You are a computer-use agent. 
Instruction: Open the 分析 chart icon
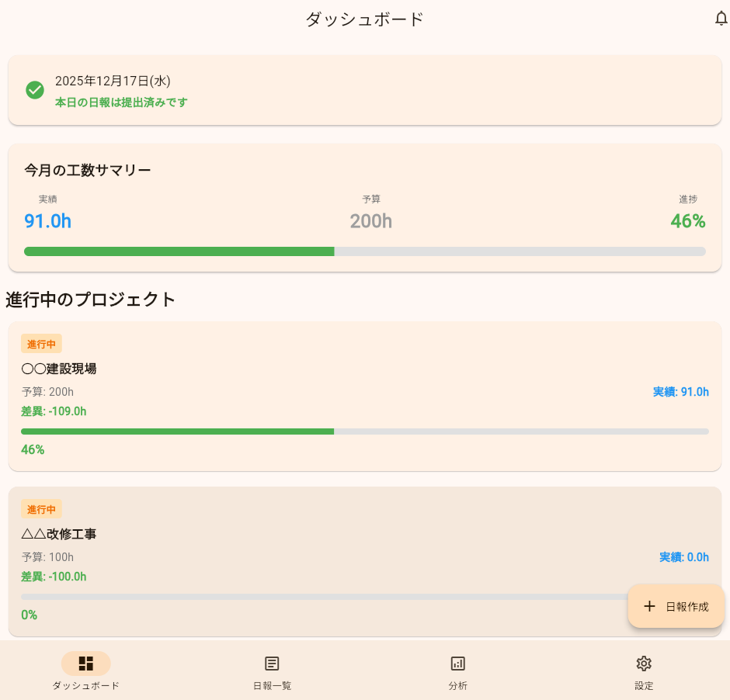pyautogui.click(x=458, y=664)
